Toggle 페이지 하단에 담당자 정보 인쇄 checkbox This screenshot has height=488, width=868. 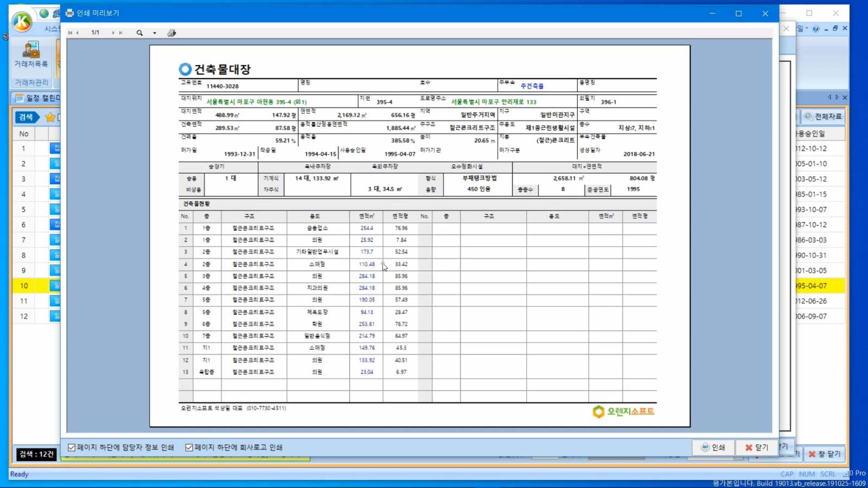72,447
